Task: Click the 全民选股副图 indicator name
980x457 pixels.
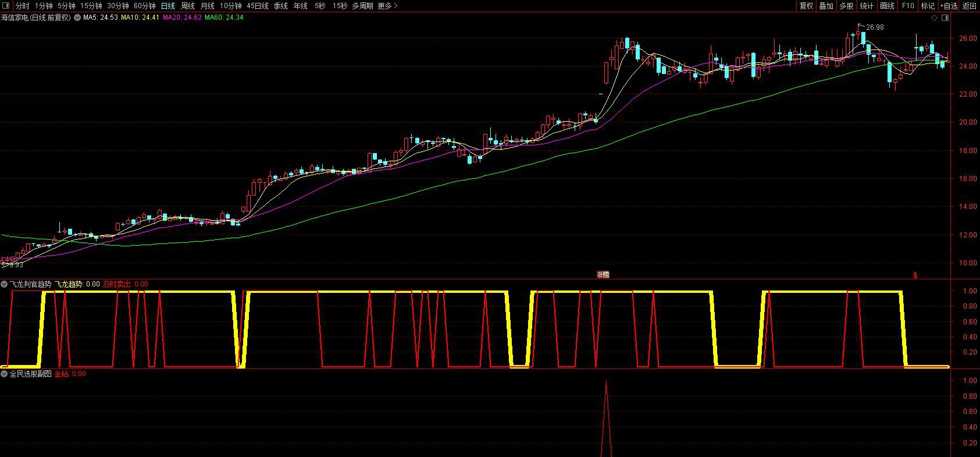Action: (31, 374)
